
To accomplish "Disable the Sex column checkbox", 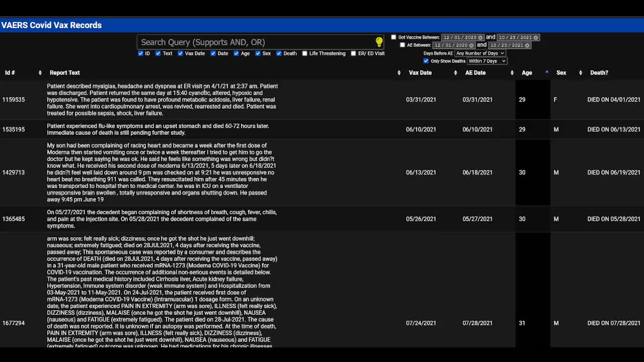I will [258, 53].
